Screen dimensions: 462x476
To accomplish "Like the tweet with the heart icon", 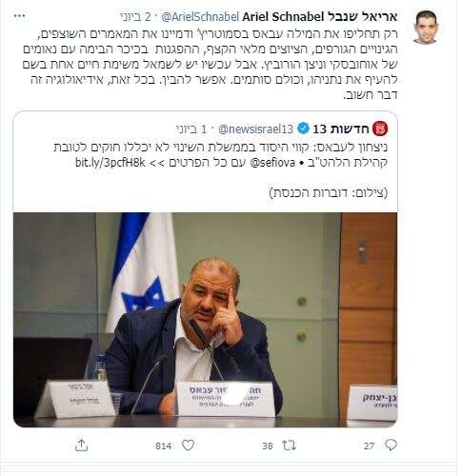I will (188, 446).
